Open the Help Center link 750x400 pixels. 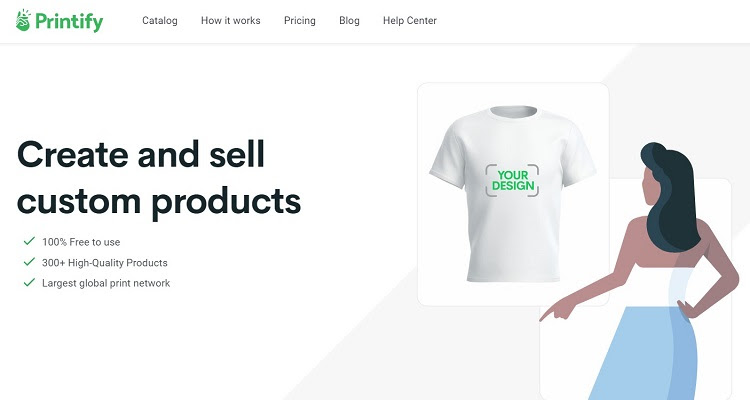coord(410,21)
